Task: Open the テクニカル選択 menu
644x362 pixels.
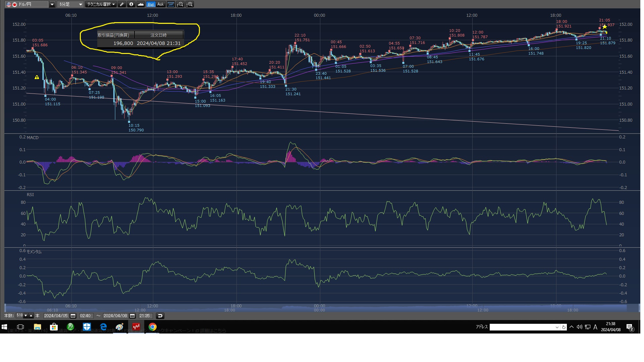Action: pyautogui.click(x=101, y=4)
